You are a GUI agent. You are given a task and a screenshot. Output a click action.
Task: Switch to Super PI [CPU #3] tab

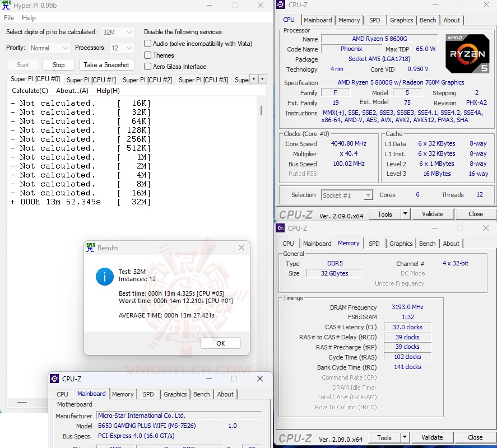pos(203,80)
